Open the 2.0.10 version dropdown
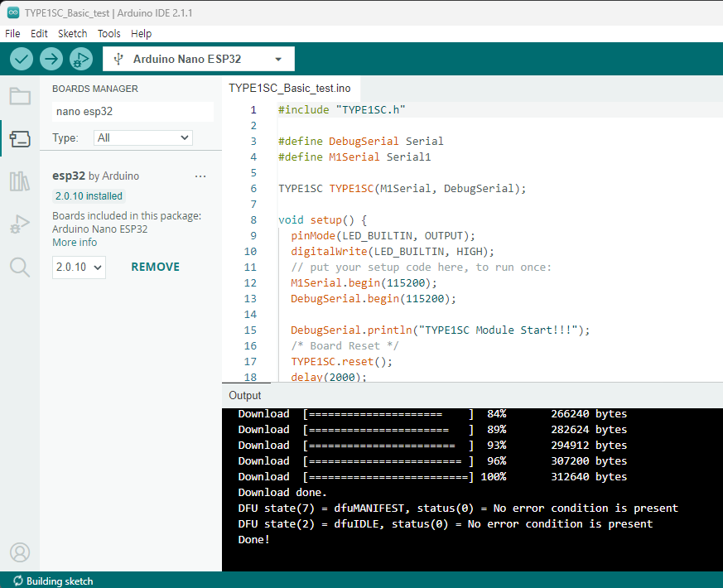 pos(79,267)
